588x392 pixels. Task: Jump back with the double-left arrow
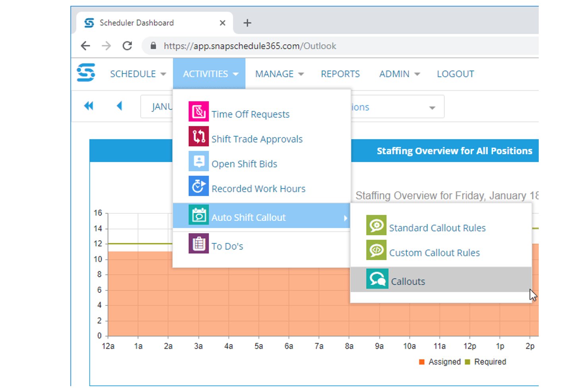pyautogui.click(x=88, y=106)
